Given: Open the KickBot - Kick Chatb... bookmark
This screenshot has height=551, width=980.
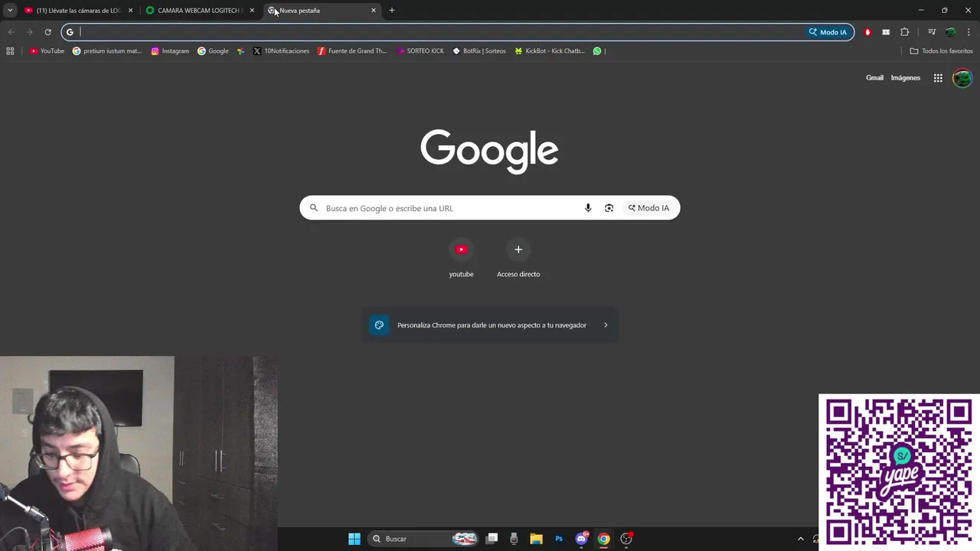Looking at the screenshot, I should tap(550, 51).
